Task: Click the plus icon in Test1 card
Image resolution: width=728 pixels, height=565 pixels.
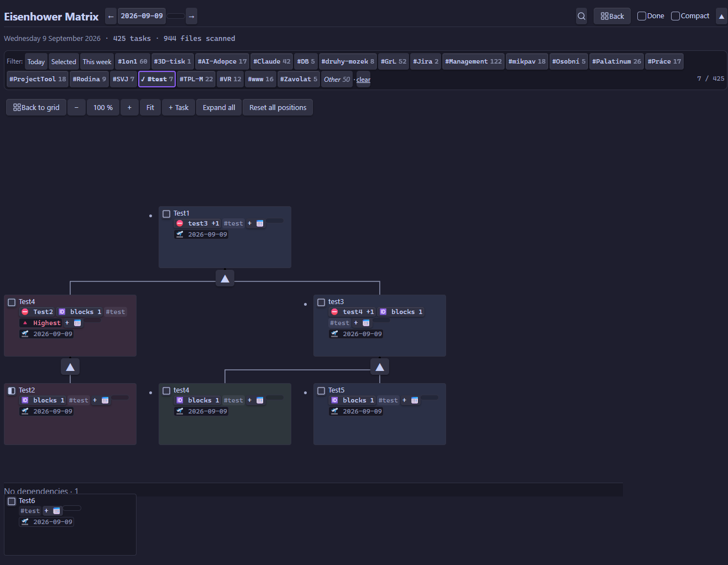Action: coord(249,223)
